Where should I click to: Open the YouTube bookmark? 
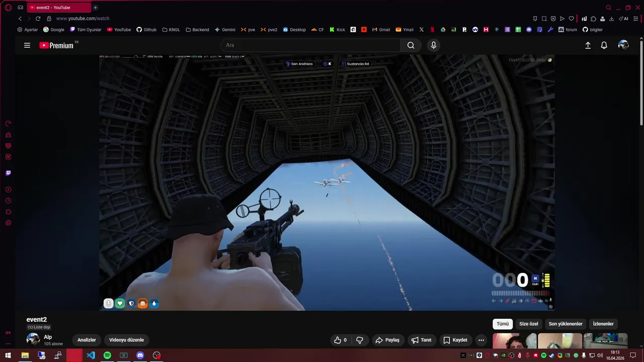119,30
